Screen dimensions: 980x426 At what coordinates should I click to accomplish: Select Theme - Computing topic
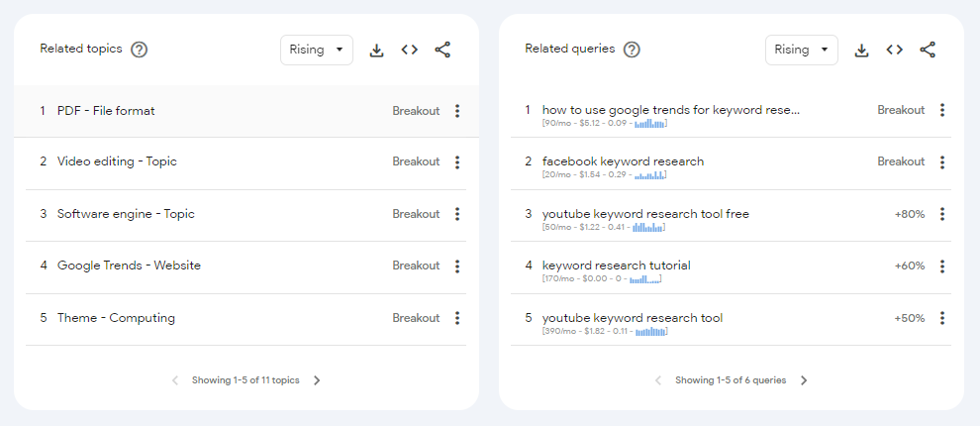click(116, 318)
